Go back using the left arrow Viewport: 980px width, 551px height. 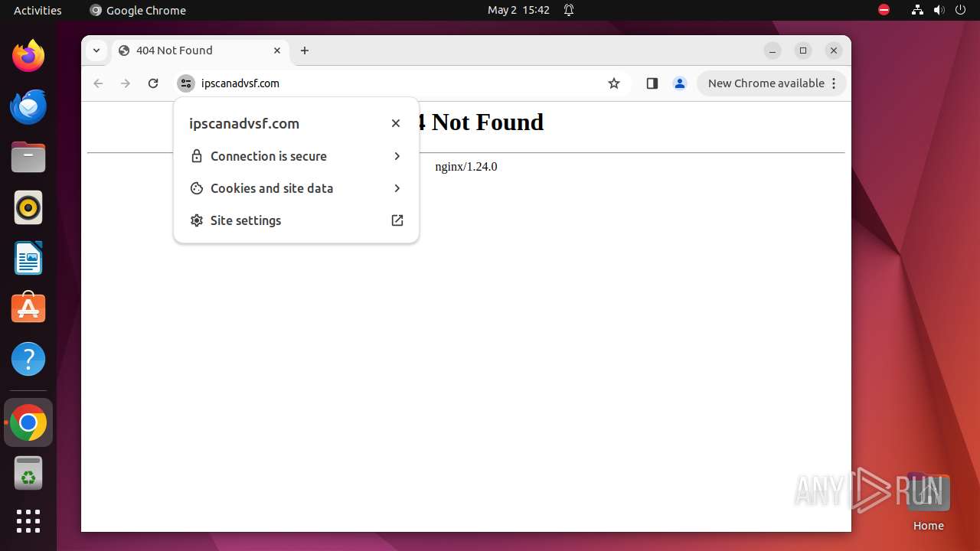(98, 83)
